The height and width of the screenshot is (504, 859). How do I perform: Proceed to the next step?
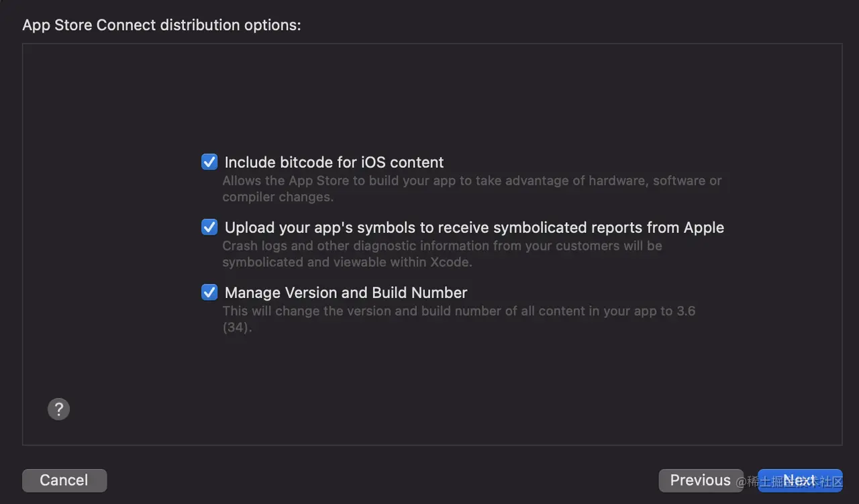click(800, 480)
